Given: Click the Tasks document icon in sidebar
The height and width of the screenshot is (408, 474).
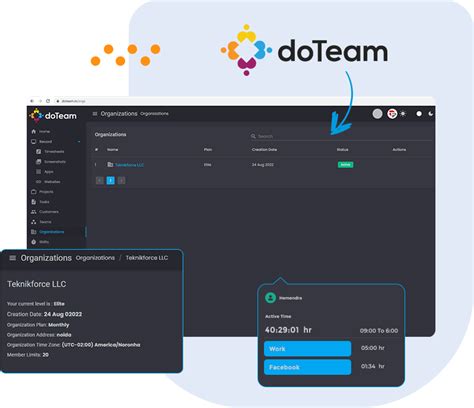Looking at the screenshot, I should (34, 202).
